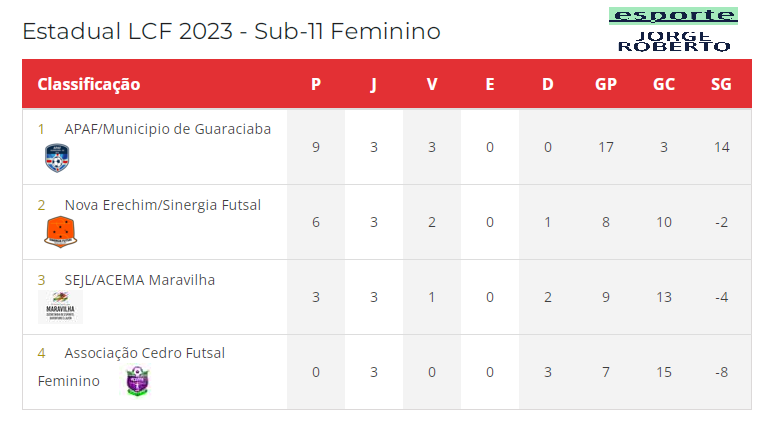Open Associação Cedro Futsal Feminino link
This screenshot has height=428, width=770.
[131, 367]
